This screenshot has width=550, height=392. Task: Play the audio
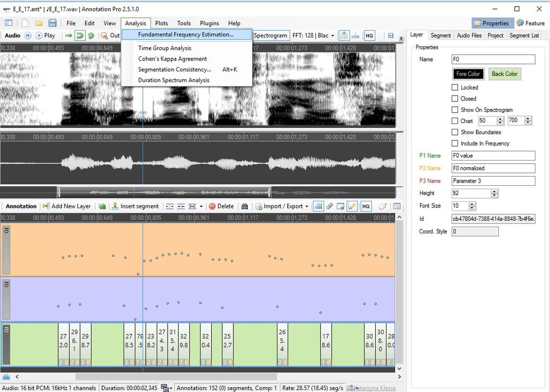point(46,35)
